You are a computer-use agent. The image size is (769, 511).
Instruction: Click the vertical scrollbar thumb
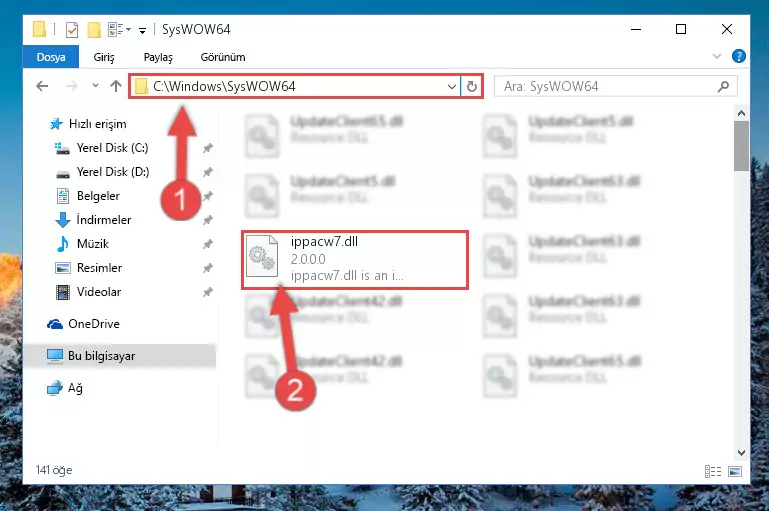point(741,146)
